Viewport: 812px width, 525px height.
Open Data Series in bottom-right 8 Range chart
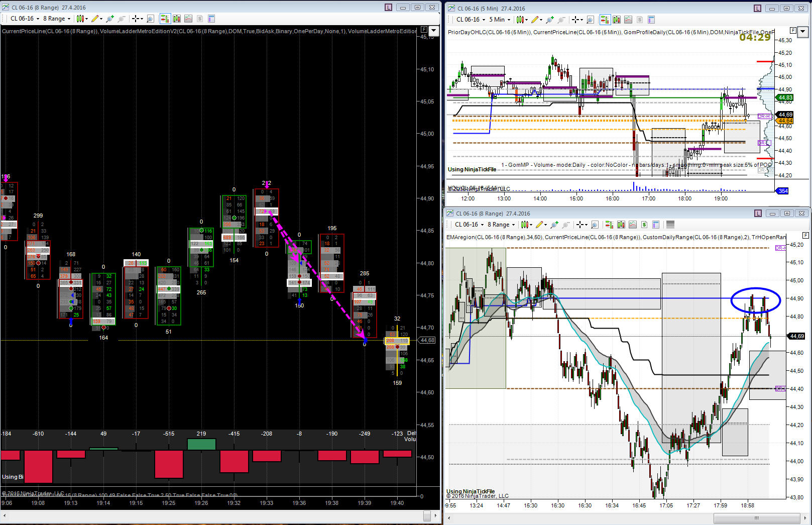tap(621, 225)
